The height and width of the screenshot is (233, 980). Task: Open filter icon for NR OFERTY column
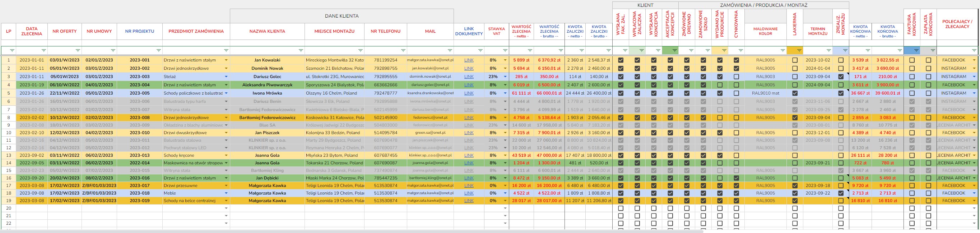(78, 50)
